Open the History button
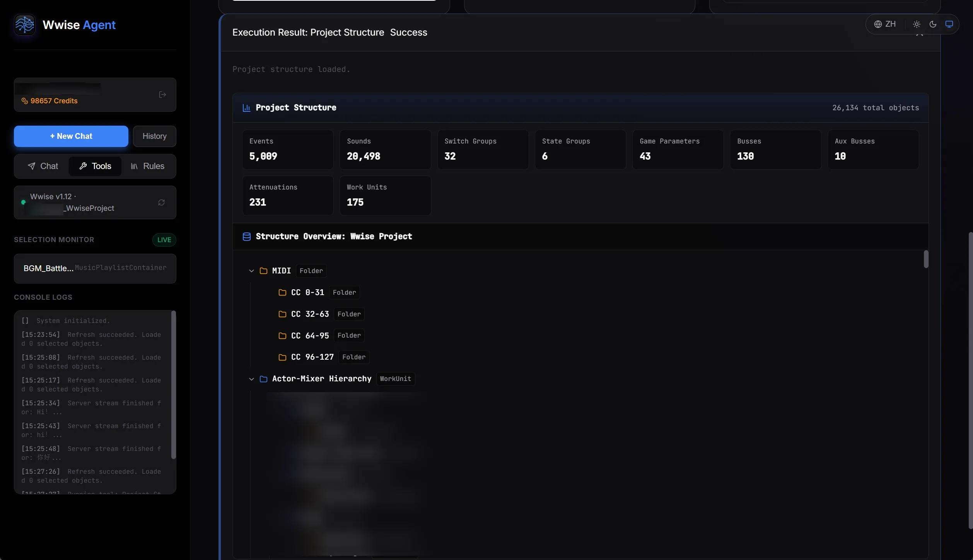 (154, 136)
